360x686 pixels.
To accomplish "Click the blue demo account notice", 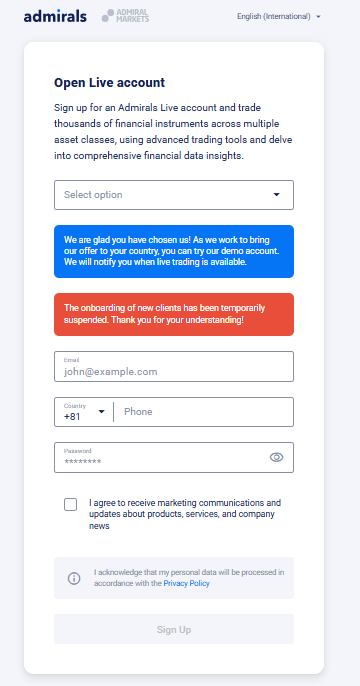I will point(174,252).
